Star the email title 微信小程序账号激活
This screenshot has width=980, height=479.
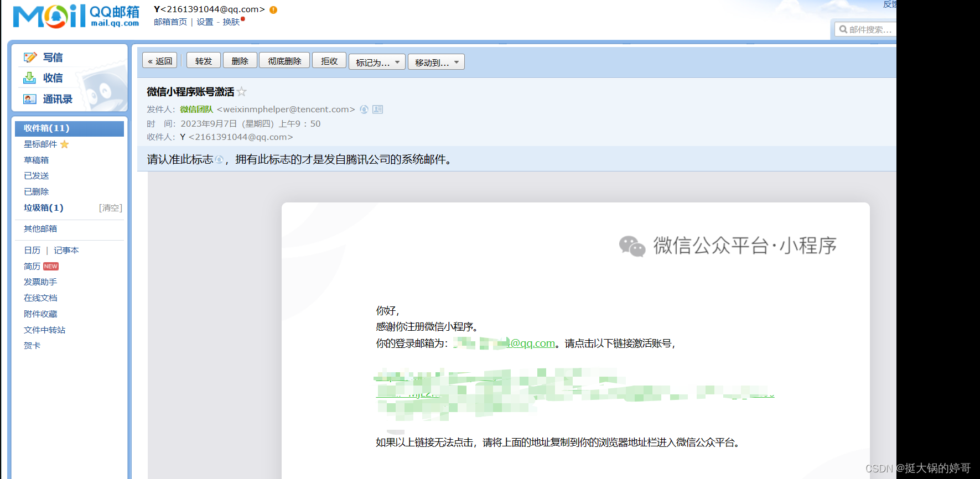click(x=242, y=92)
